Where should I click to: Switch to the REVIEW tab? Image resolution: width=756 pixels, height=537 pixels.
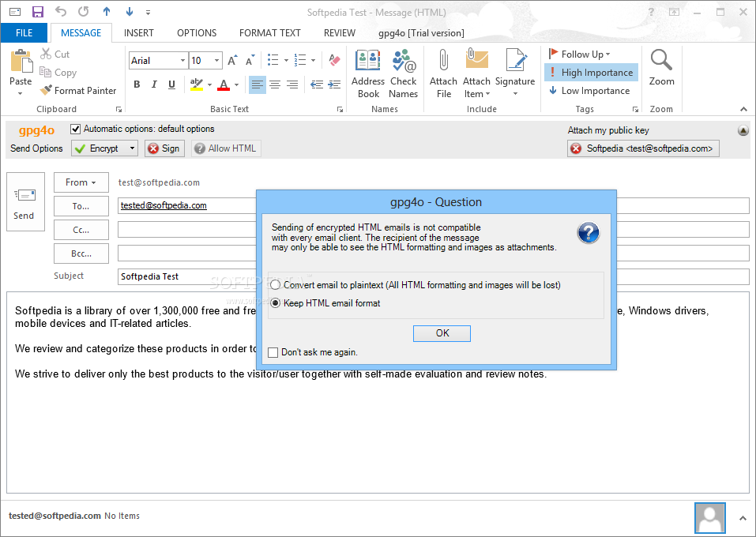[x=340, y=33]
